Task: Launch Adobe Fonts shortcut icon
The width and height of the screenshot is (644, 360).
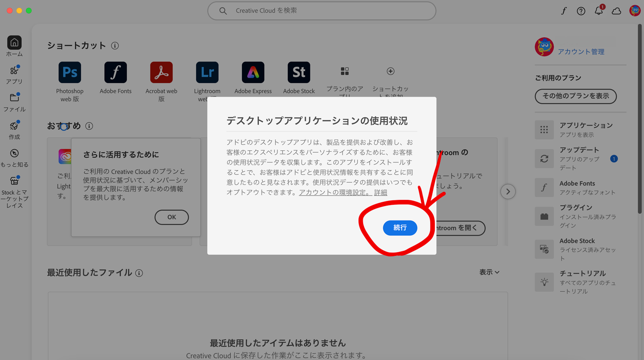Action: (x=116, y=72)
